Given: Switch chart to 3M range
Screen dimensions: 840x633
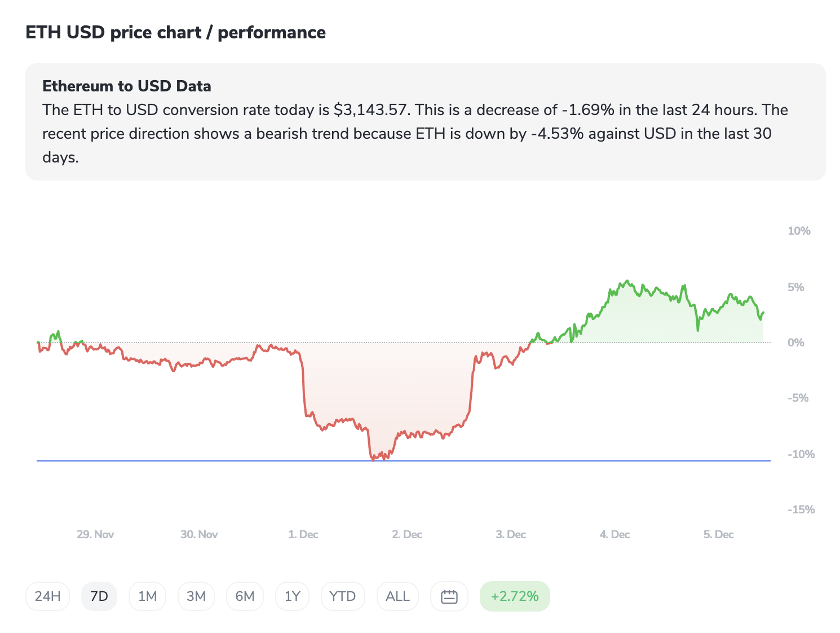Looking at the screenshot, I should click(x=196, y=596).
